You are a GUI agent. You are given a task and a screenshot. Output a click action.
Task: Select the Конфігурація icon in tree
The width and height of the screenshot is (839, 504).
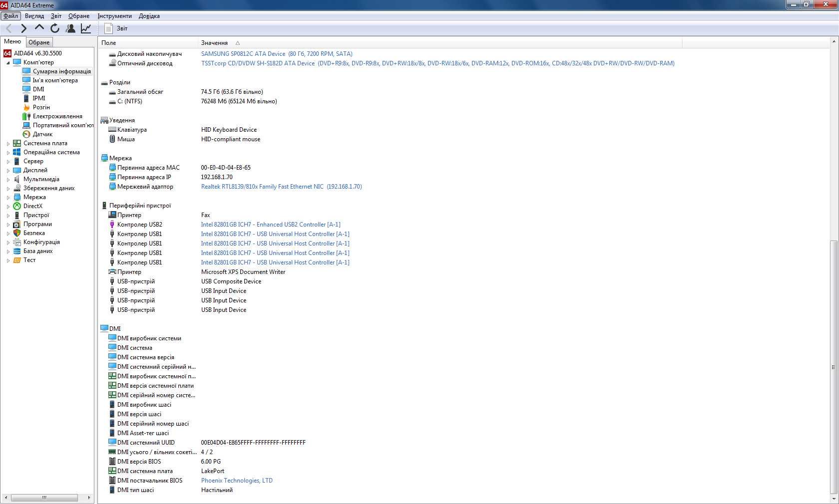pyautogui.click(x=17, y=242)
